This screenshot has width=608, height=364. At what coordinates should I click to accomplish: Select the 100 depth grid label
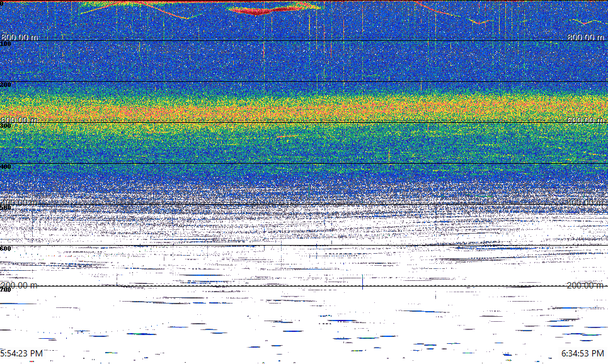pyautogui.click(x=6, y=44)
